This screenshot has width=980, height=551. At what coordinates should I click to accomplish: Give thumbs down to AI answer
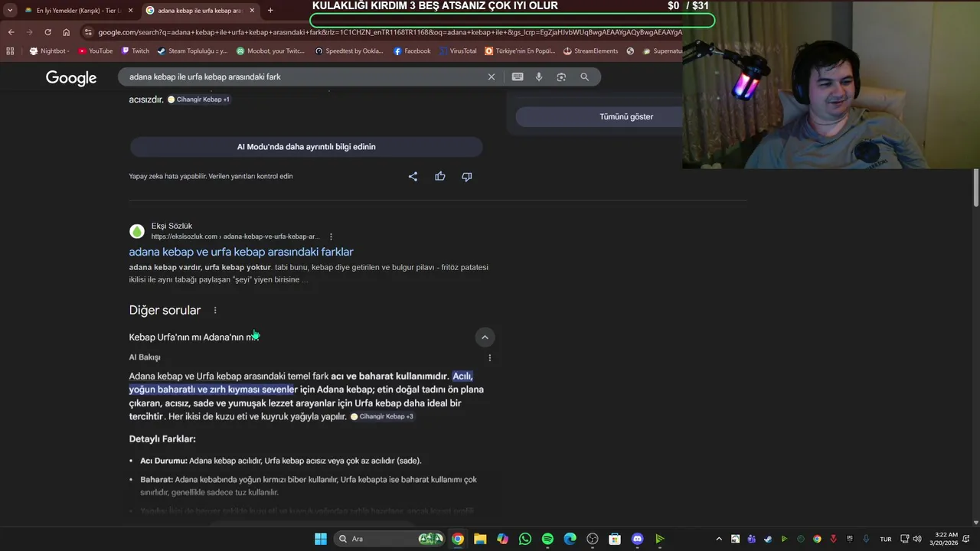(x=467, y=176)
